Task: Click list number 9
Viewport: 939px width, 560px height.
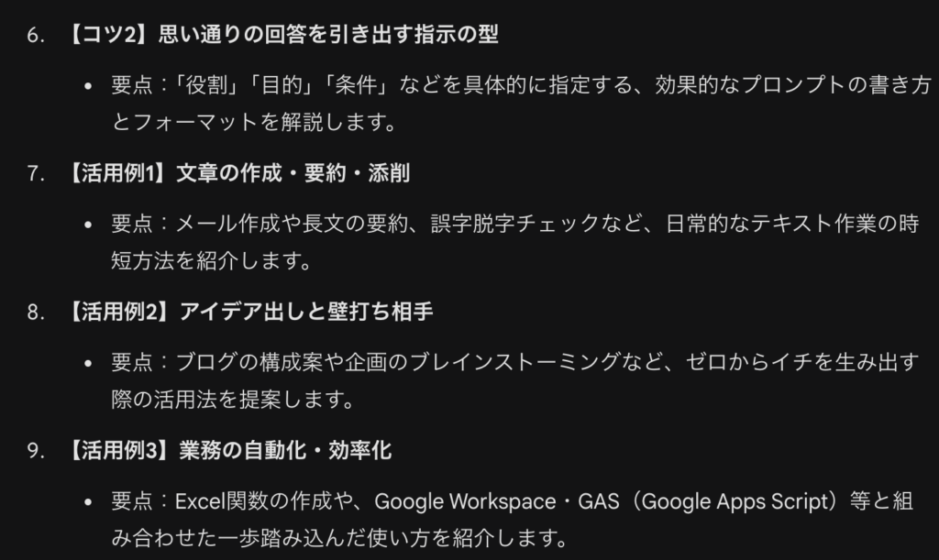Action: pos(35,450)
